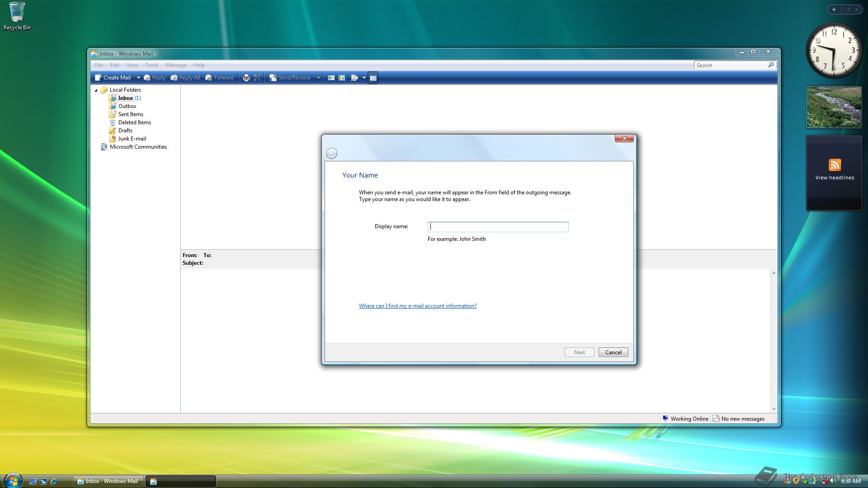The image size is (868, 488).
Task: Click the user with red X tray icon
Action: coord(788,481)
